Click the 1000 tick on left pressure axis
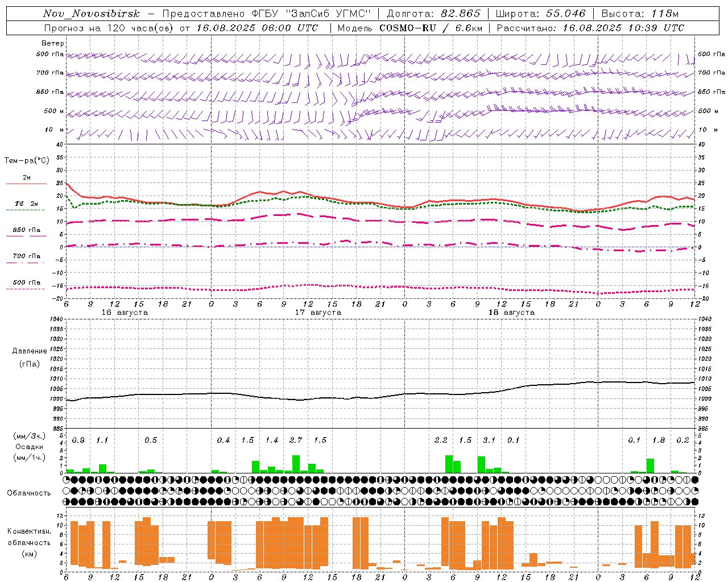 pos(56,399)
